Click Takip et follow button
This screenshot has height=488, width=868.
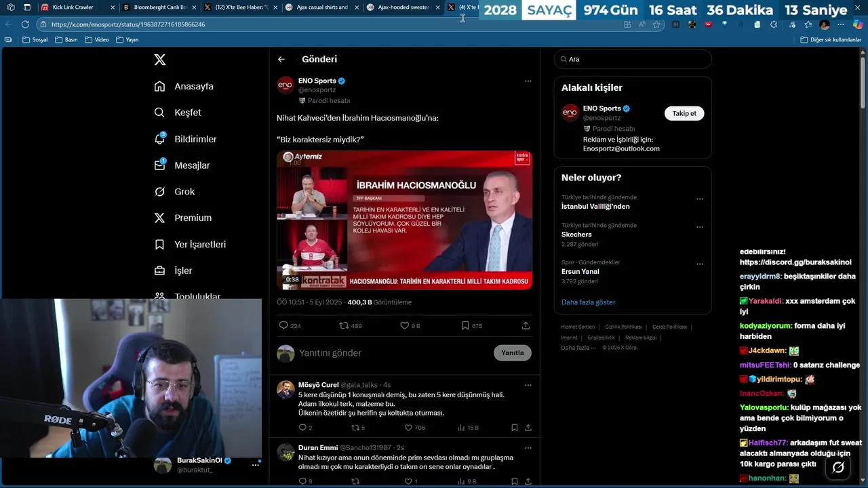684,113
